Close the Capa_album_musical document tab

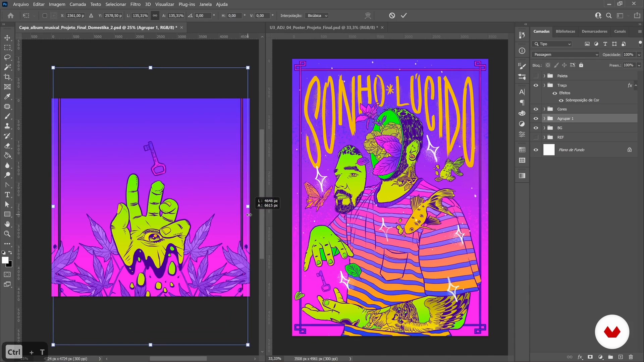point(182,27)
